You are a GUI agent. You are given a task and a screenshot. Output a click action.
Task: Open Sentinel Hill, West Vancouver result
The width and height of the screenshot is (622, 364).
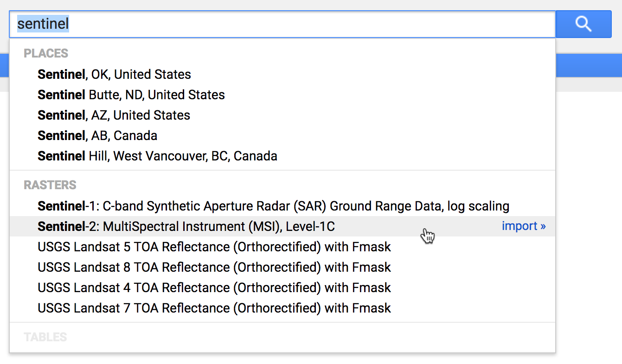157,156
